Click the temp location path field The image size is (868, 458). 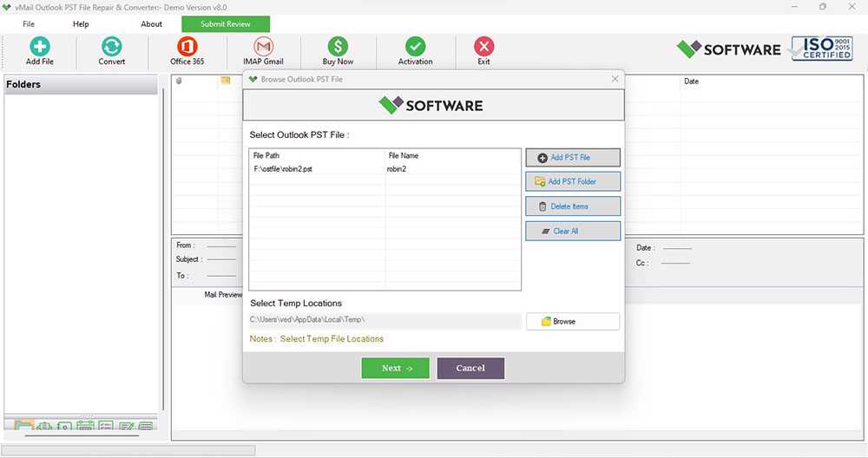tap(385, 320)
